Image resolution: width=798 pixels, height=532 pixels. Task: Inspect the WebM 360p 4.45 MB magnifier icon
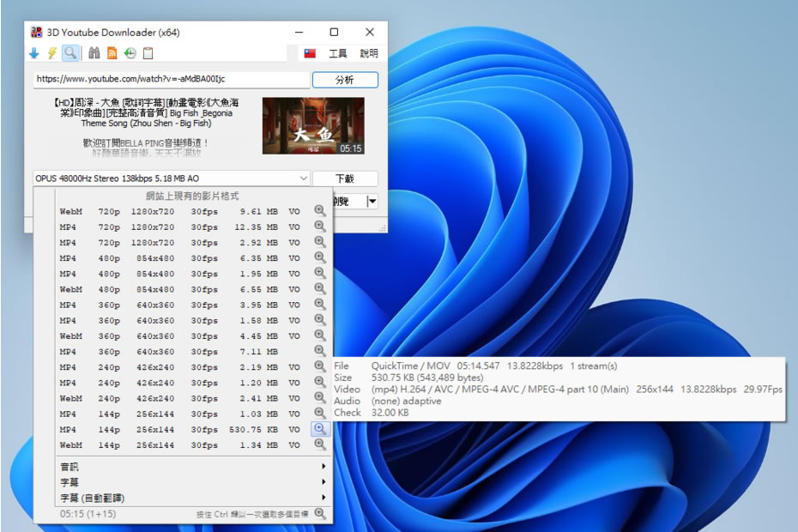pos(319,335)
